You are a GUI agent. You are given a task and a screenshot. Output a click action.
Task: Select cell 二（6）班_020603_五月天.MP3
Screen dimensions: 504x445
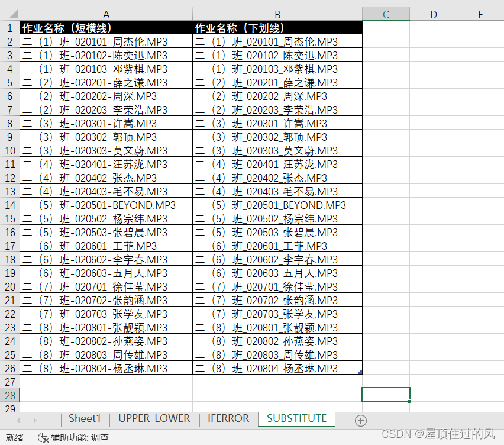point(277,273)
